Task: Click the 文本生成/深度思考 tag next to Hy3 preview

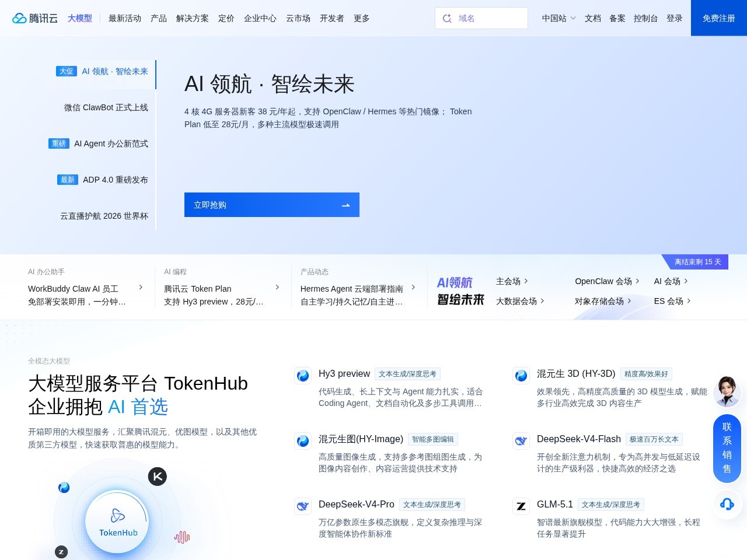Action: (407, 374)
